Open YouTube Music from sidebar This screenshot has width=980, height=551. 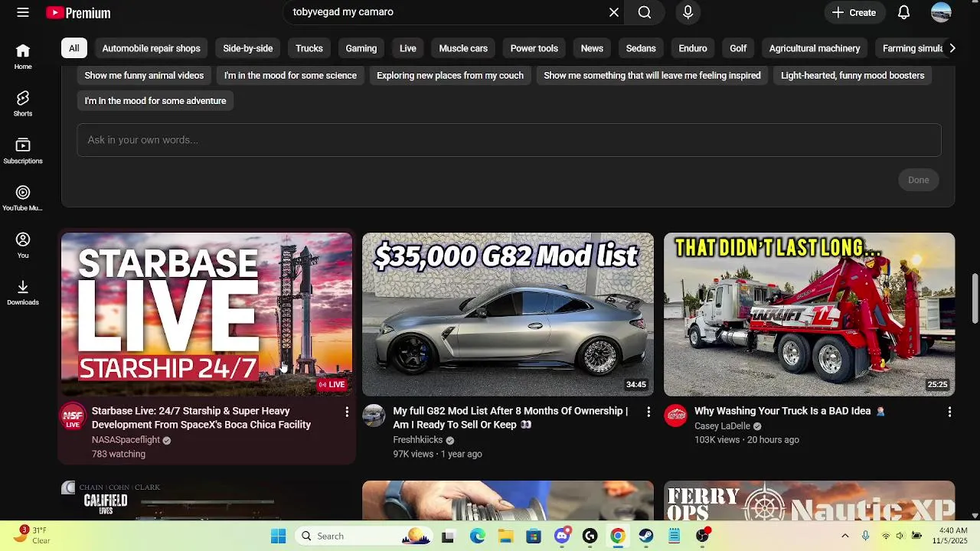pyautogui.click(x=23, y=198)
